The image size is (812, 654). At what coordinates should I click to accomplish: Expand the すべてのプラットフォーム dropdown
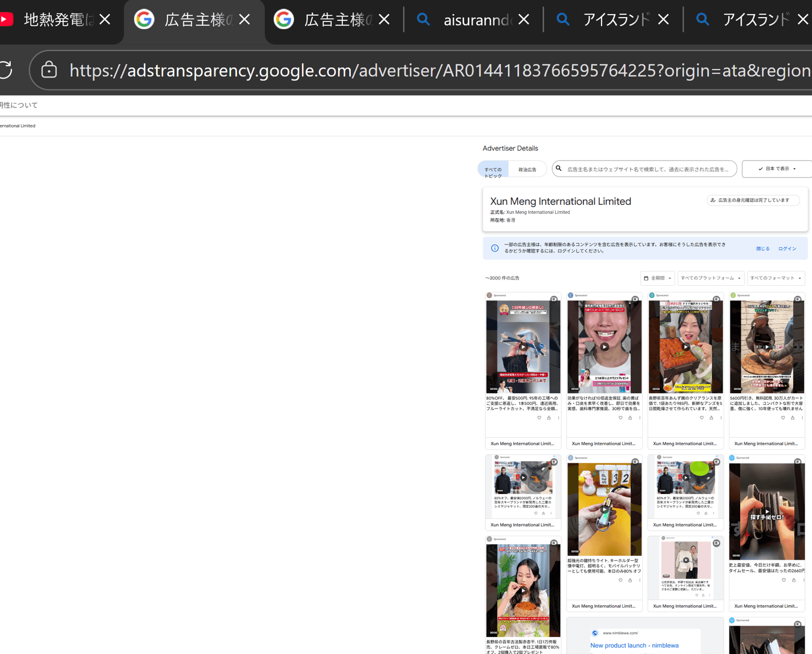pos(711,278)
